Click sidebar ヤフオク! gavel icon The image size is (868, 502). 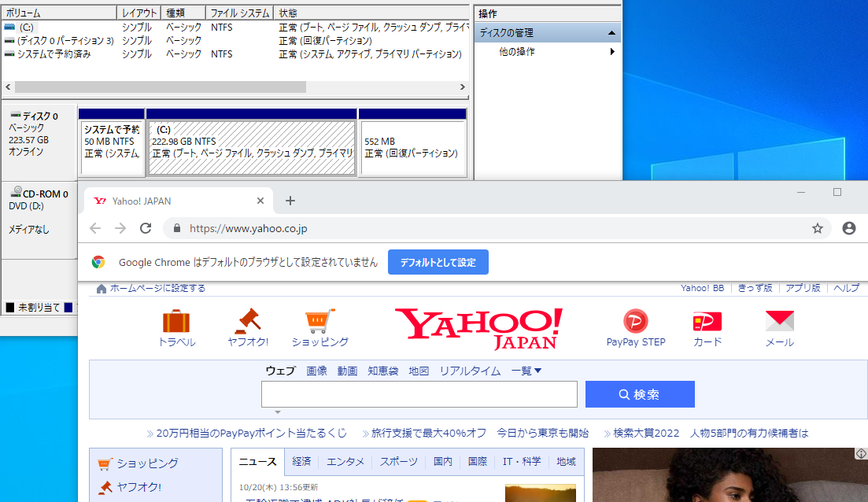pos(105,487)
